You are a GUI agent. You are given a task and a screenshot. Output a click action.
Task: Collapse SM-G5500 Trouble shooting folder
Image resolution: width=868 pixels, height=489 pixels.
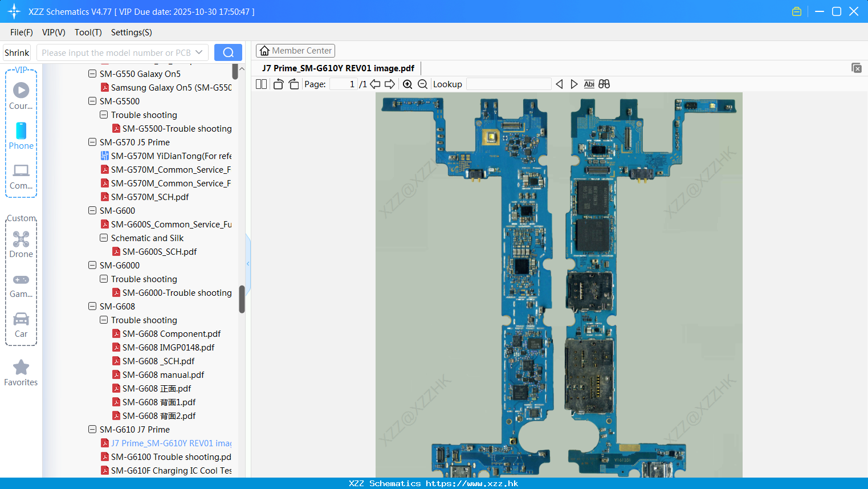click(x=104, y=115)
